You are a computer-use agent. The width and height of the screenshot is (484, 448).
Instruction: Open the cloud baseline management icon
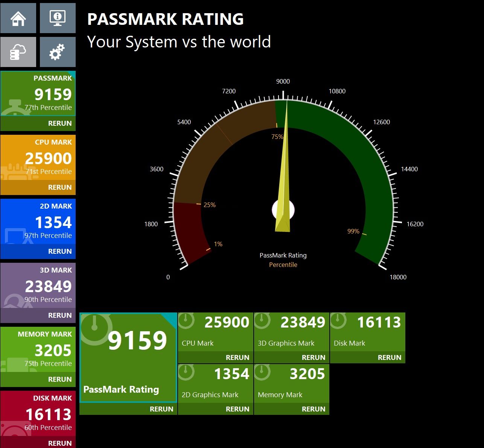coord(18,52)
